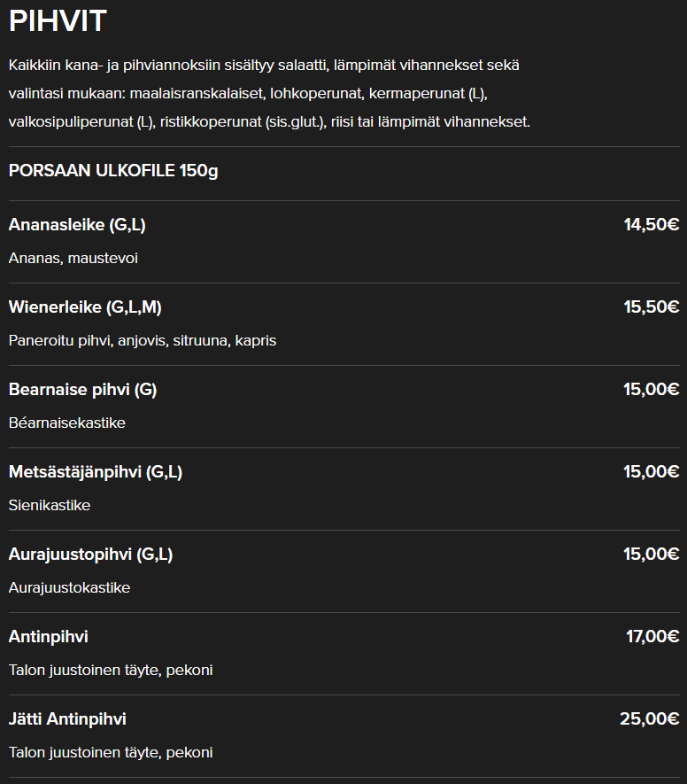Select the Antinpihvi dish title
The height and width of the screenshot is (784, 687).
49,636
